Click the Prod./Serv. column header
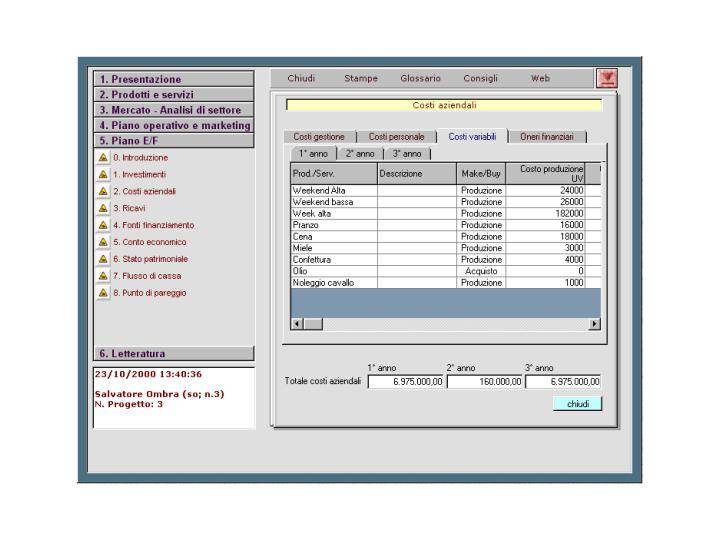The width and height of the screenshot is (720, 540). coord(334,174)
